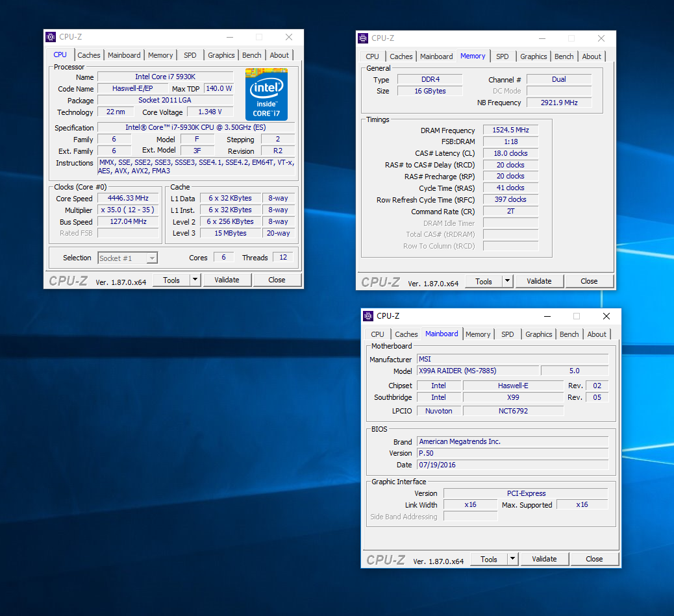Open Memory tab in the CPU window
This screenshot has height=616, width=674.
point(160,55)
